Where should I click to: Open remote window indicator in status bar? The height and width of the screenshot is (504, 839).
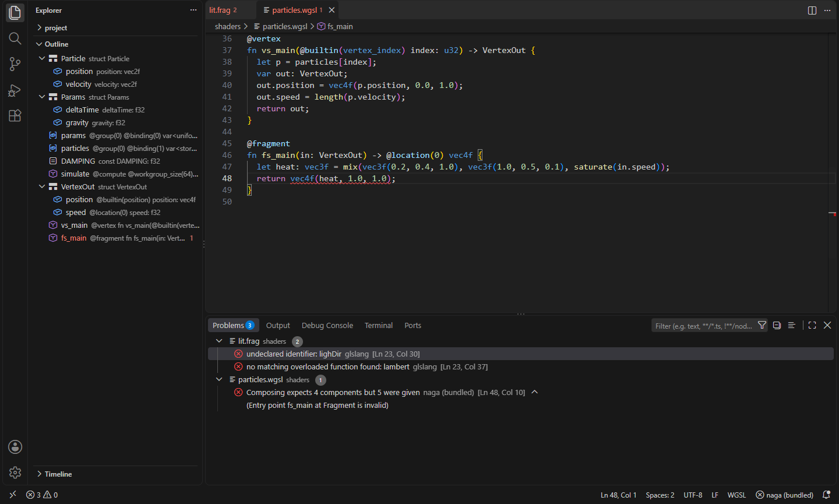(13, 495)
